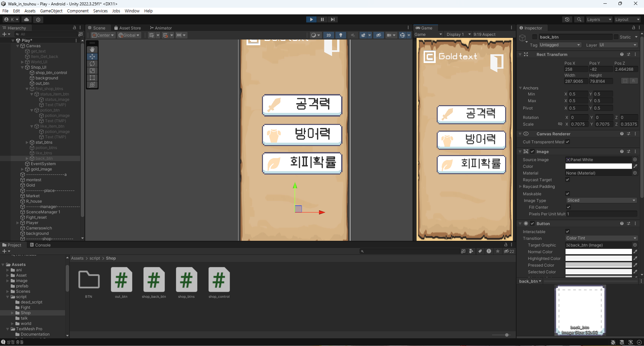The image size is (644, 346).
Task: Expand the Player hierarchy node
Action: (18, 223)
